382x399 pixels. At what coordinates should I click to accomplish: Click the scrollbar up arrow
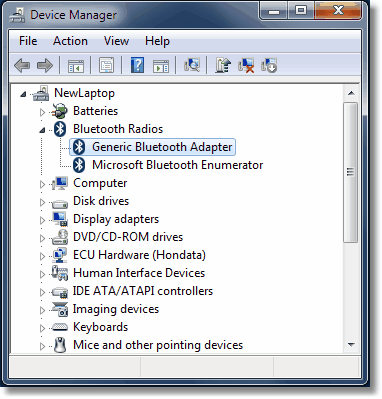(351, 93)
